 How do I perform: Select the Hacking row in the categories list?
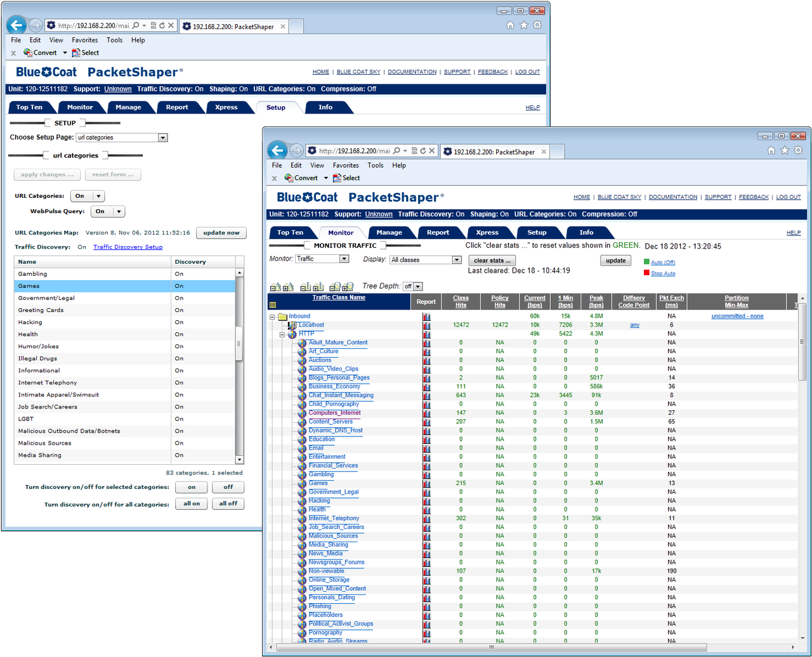(x=125, y=322)
